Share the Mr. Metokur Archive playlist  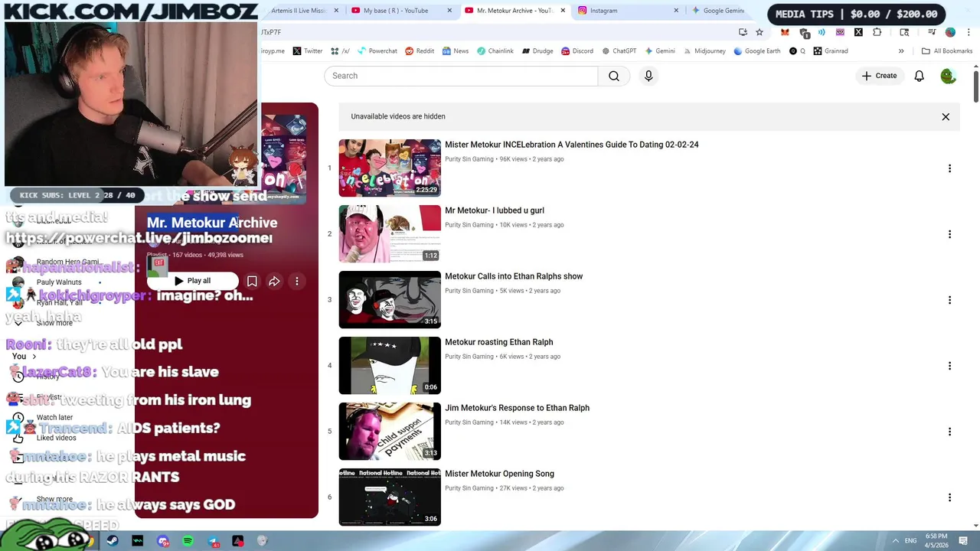tap(274, 281)
